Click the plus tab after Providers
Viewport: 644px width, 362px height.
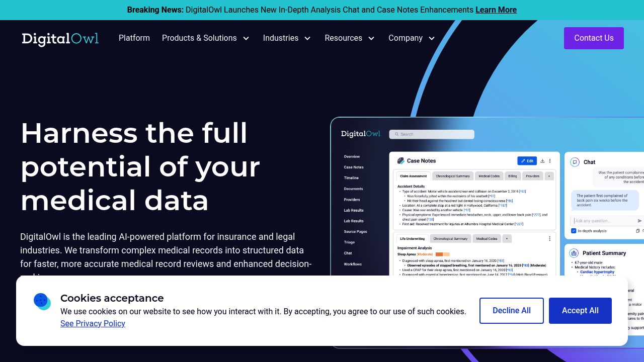(549, 176)
